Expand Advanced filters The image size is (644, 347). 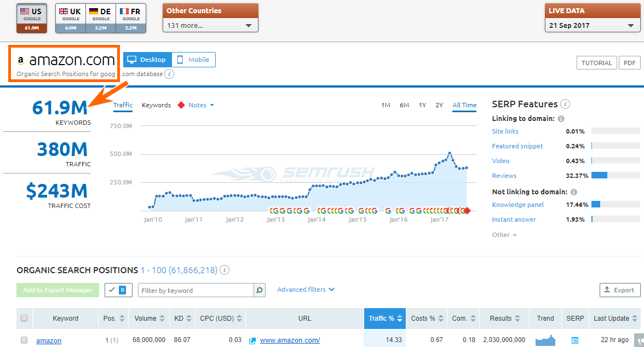tap(306, 290)
